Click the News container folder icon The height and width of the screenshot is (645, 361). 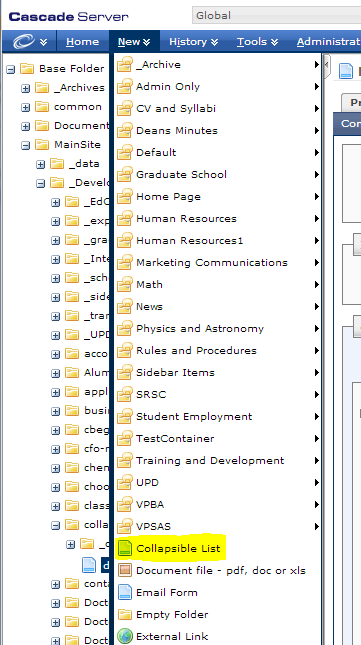[x=124, y=306]
